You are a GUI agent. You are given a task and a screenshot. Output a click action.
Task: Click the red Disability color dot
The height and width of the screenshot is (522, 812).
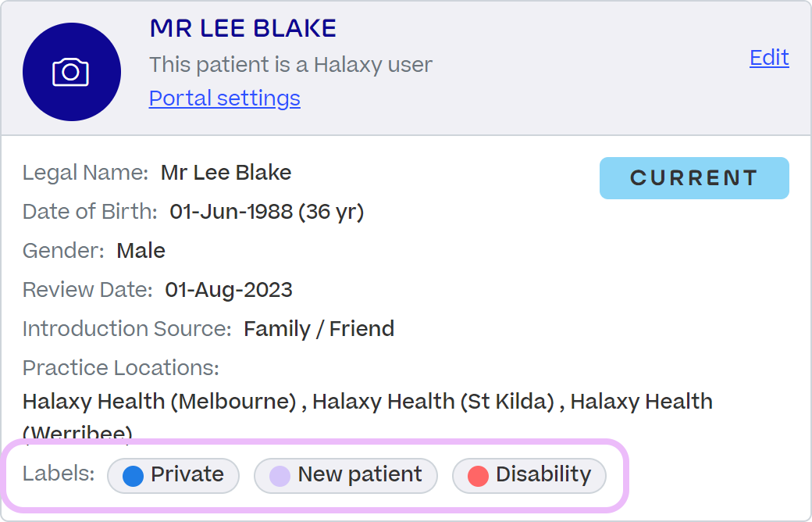point(478,476)
